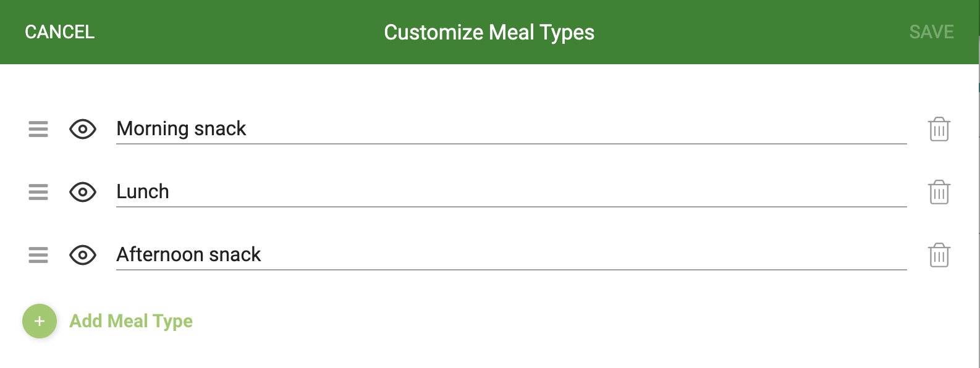Click the reorder handle beside Afternoon snack

click(x=38, y=255)
